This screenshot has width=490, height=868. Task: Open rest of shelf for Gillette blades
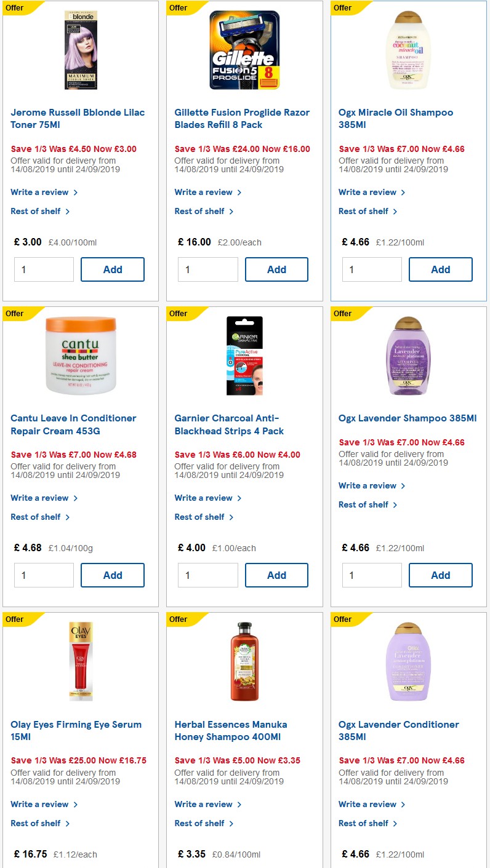tap(200, 211)
